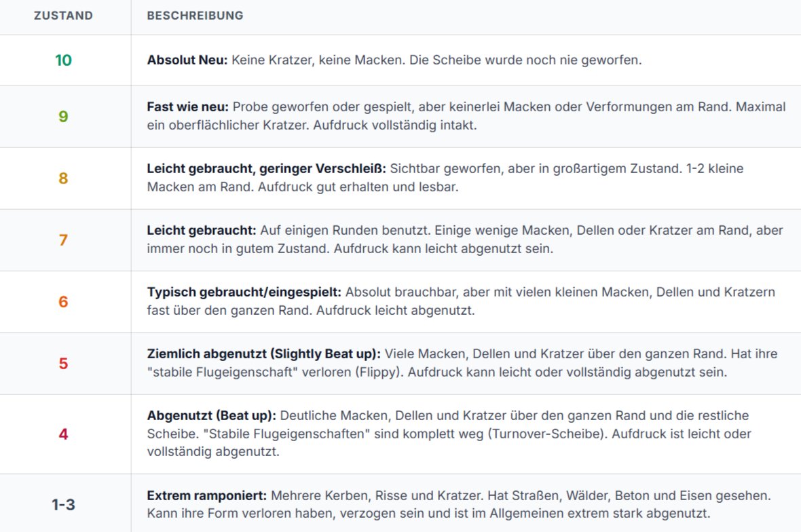This screenshot has width=801, height=532.
Task: Click the red condition rating 5
Action: [63, 364]
